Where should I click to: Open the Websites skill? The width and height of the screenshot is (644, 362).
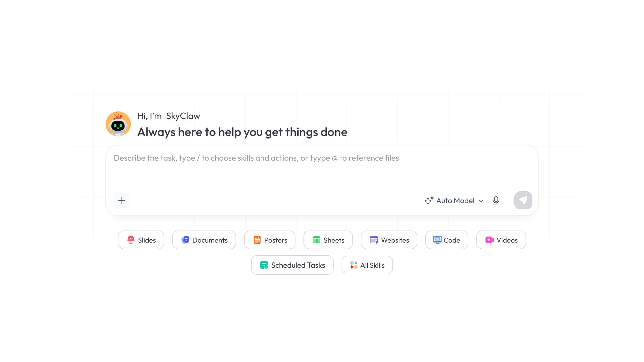click(389, 240)
